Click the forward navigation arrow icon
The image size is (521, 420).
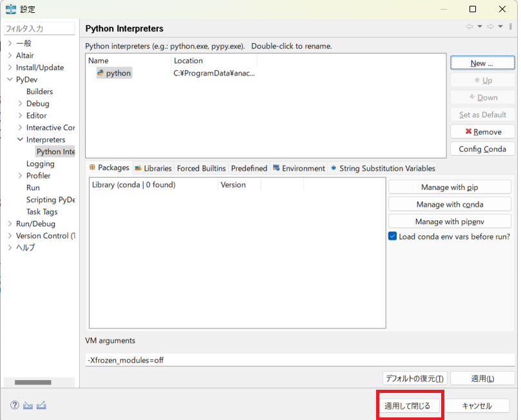(x=490, y=26)
